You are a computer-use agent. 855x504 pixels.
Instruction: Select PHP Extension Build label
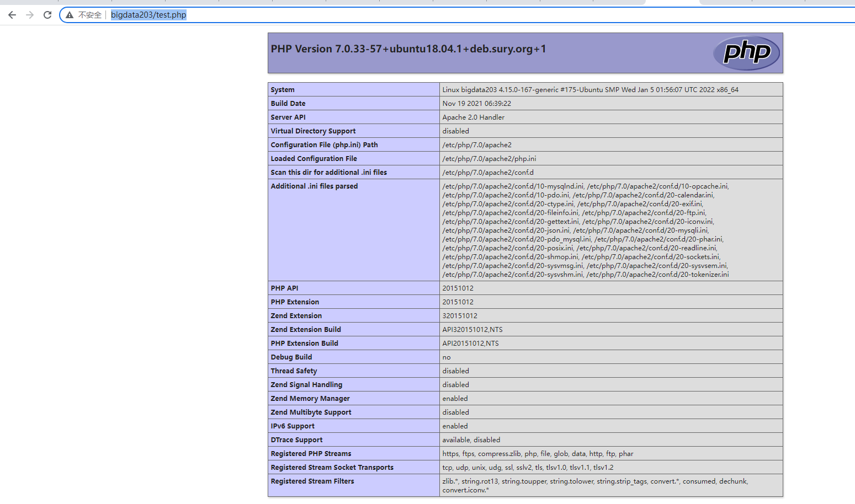[x=304, y=343]
